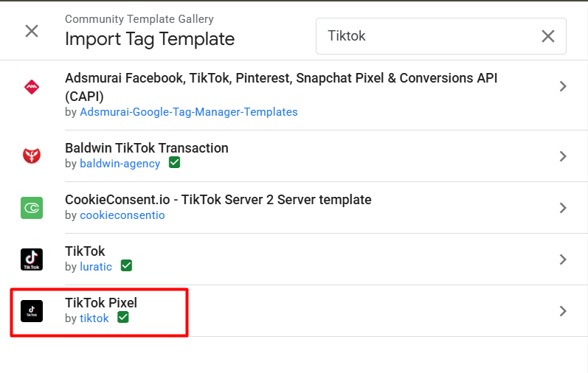This screenshot has height=373, width=588.
Task: Click inside the template search field
Action: (428, 36)
